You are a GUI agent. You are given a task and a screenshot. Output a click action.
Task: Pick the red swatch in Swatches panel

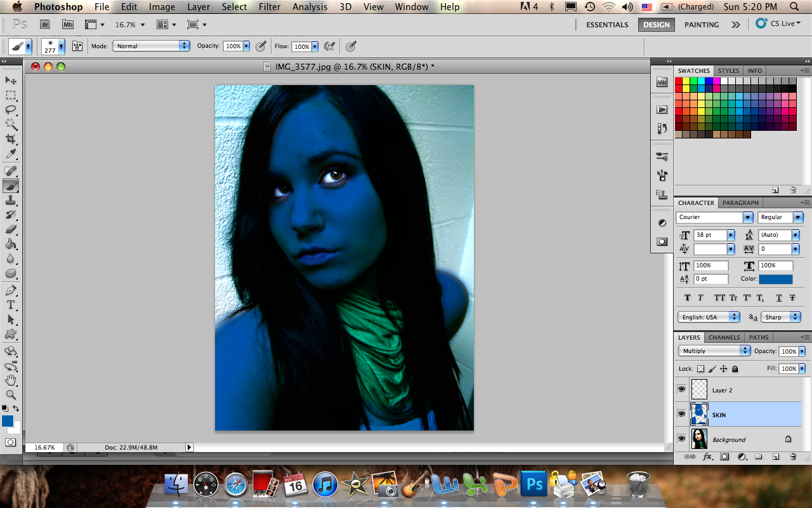click(x=678, y=81)
